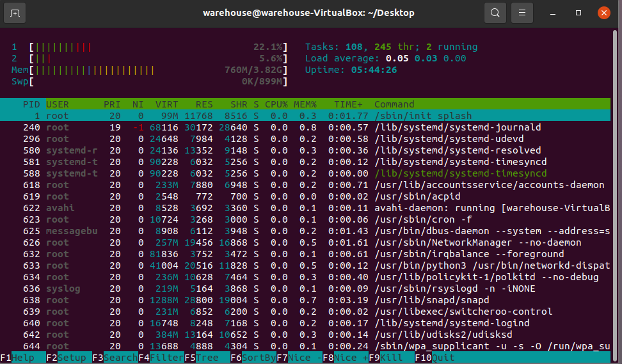Select the irqbalance process row
622x364 pixels.
[x=305, y=254]
